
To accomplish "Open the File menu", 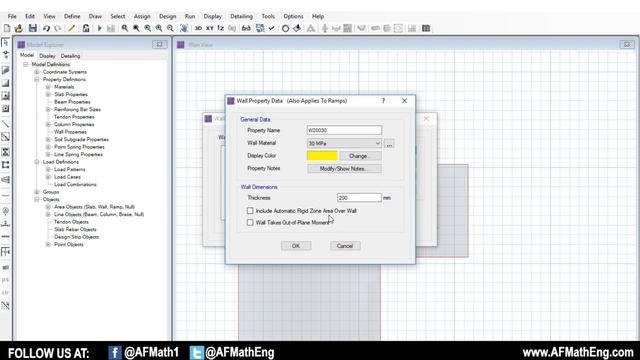I will click(12, 16).
